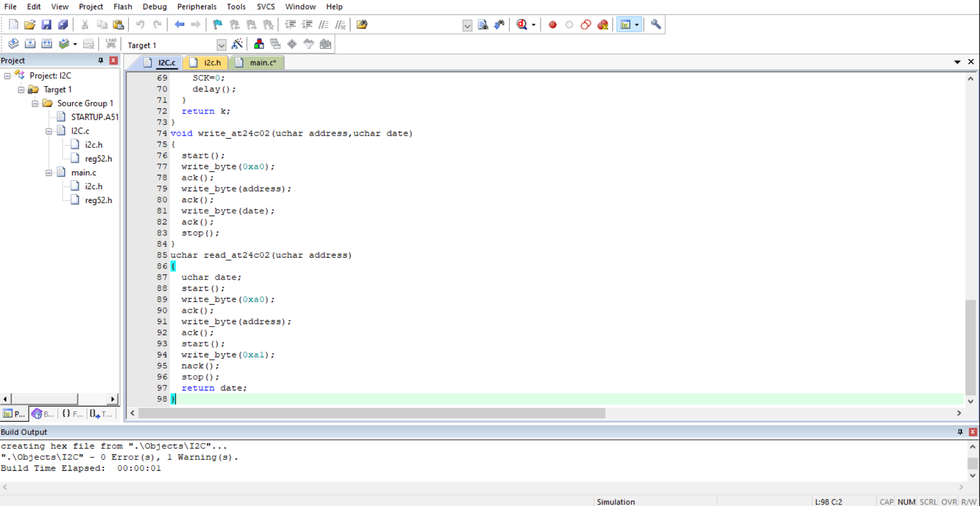
Task: Collapse the Target 1 tree node
Action: pyautogui.click(x=21, y=89)
